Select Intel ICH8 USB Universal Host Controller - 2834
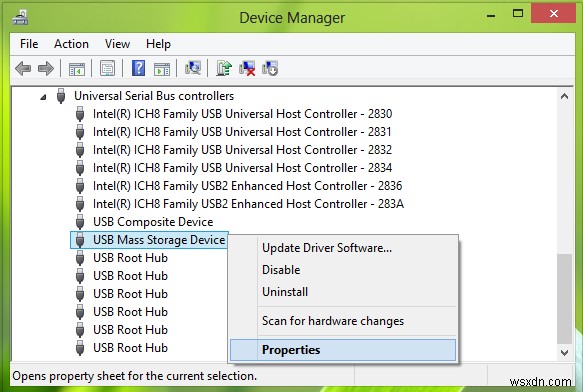This screenshot has width=583, height=392. pos(242,168)
